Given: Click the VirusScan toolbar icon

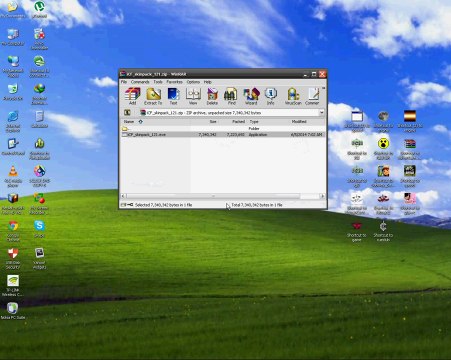Looking at the screenshot, I should pyautogui.click(x=293, y=96).
